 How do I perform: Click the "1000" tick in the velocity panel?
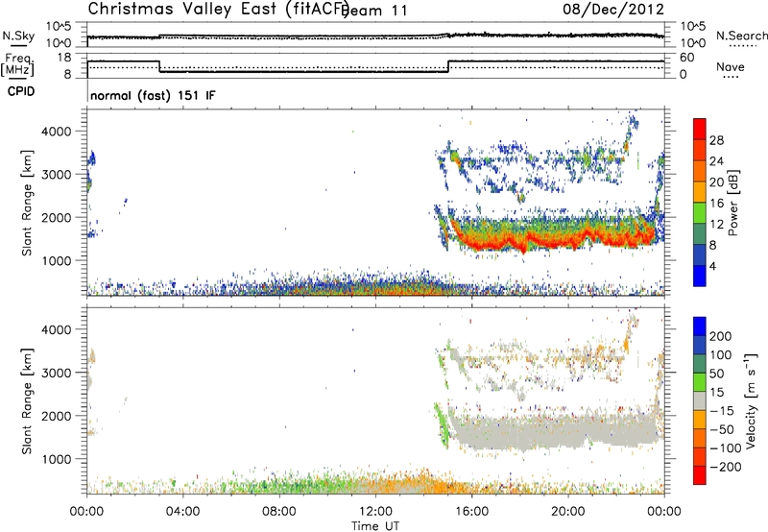(x=56, y=459)
